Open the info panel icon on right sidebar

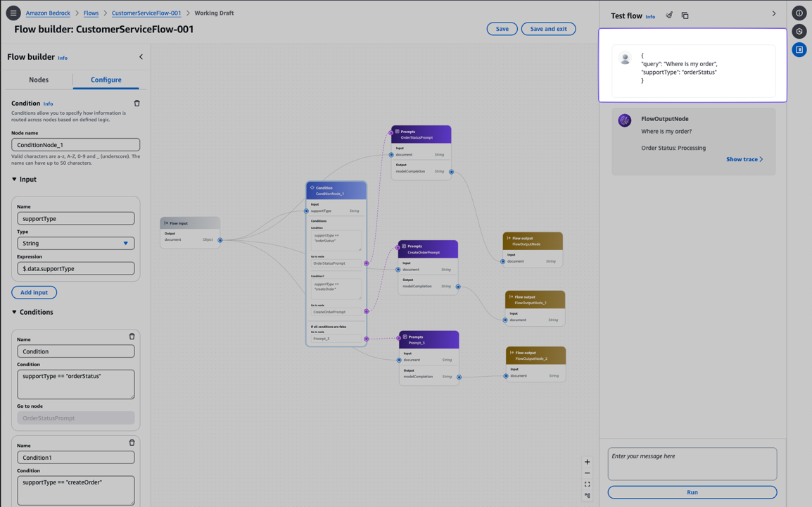(x=799, y=13)
